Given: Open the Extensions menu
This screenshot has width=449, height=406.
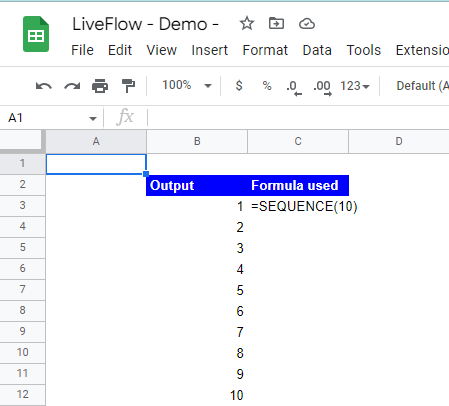Looking at the screenshot, I should pyautogui.click(x=422, y=50).
